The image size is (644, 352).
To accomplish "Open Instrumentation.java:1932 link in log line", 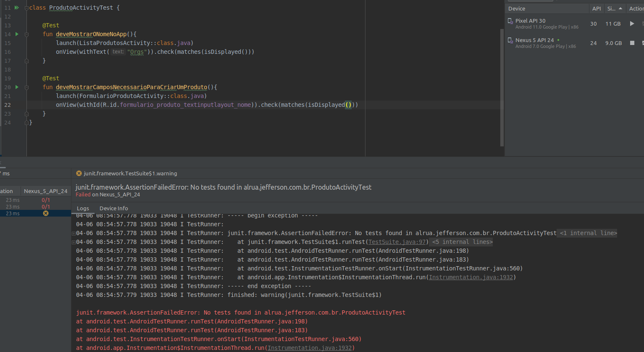I will 471,277.
